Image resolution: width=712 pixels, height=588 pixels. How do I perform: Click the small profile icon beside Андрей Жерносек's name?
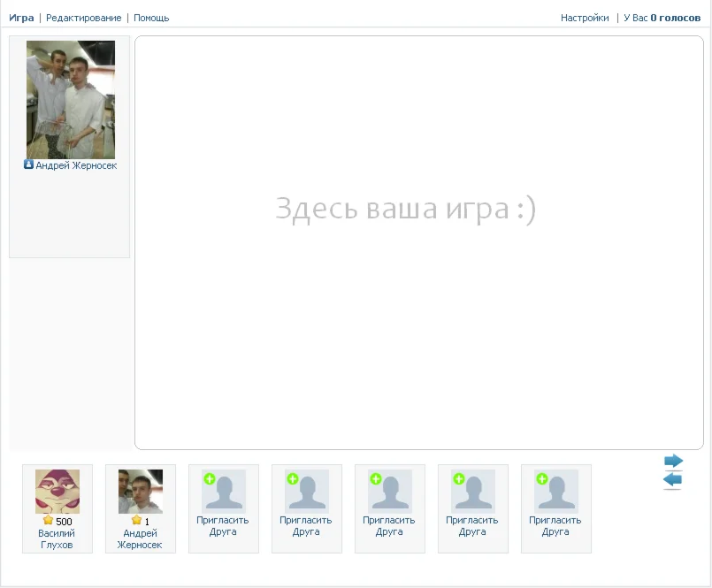(x=27, y=164)
